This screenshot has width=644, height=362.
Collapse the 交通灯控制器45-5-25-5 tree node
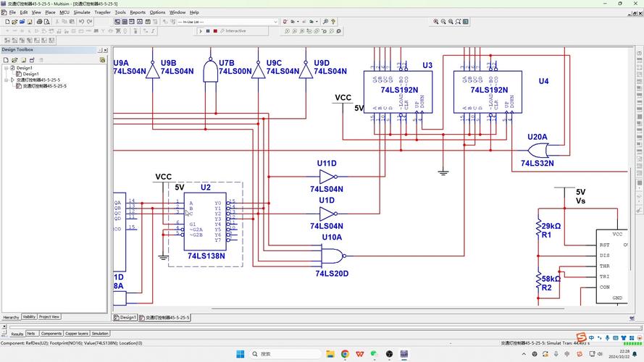tap(6, 80)
